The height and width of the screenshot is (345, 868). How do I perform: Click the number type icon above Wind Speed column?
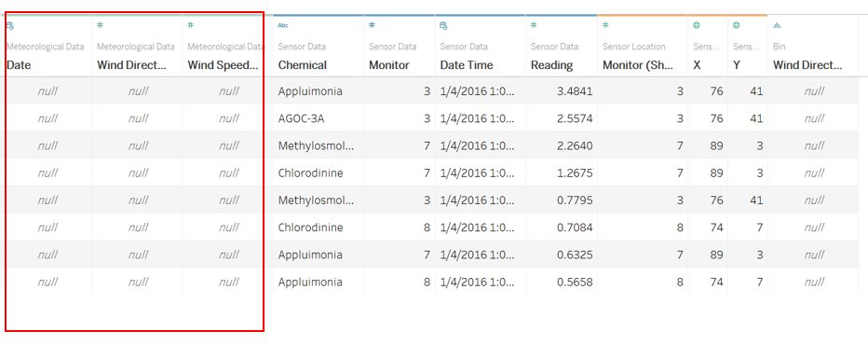coord(190,25)
